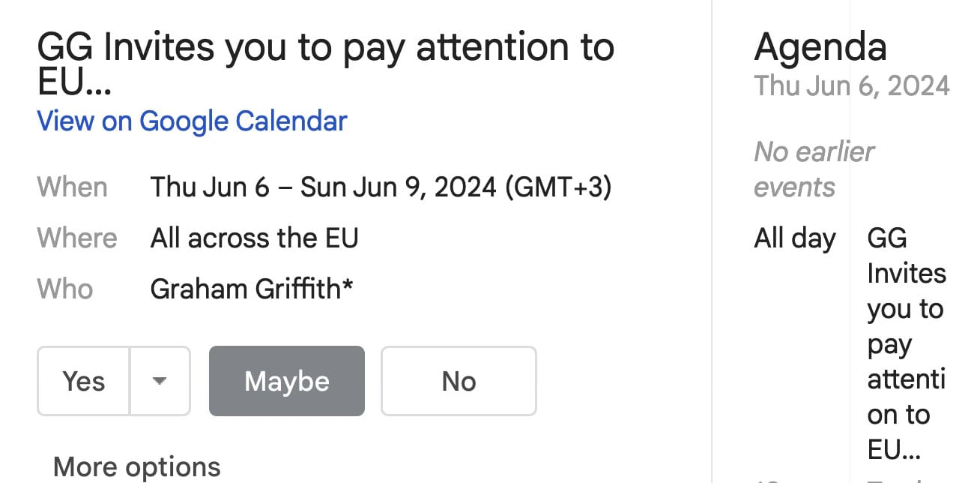Click the No earlier events text

[813, 169]
